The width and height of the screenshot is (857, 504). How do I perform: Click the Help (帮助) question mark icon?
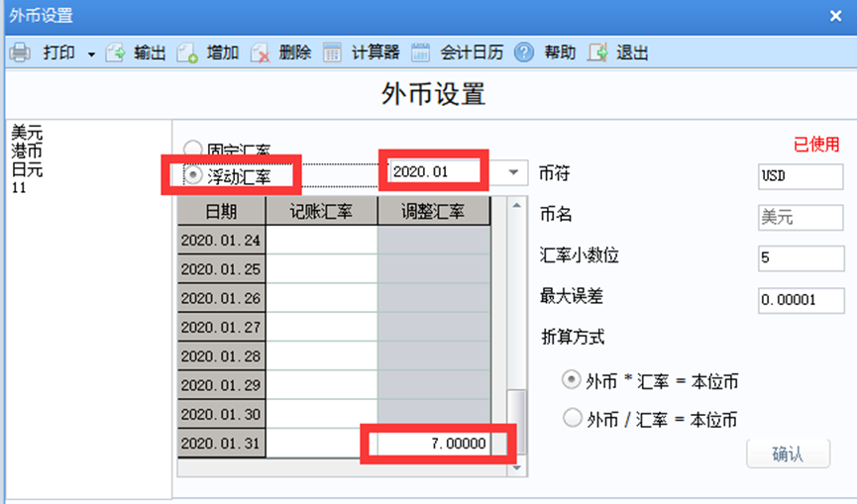(x=524, y=52)
